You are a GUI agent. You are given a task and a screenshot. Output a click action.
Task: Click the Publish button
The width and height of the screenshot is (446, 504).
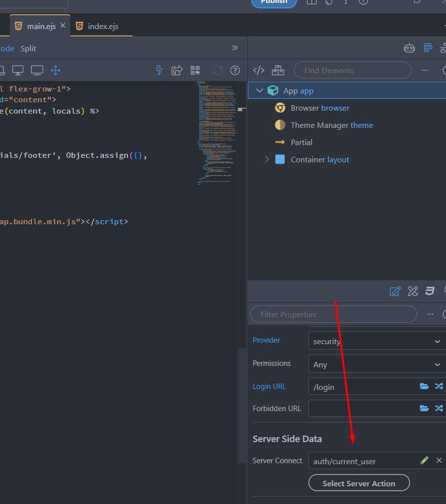(274, 2)
